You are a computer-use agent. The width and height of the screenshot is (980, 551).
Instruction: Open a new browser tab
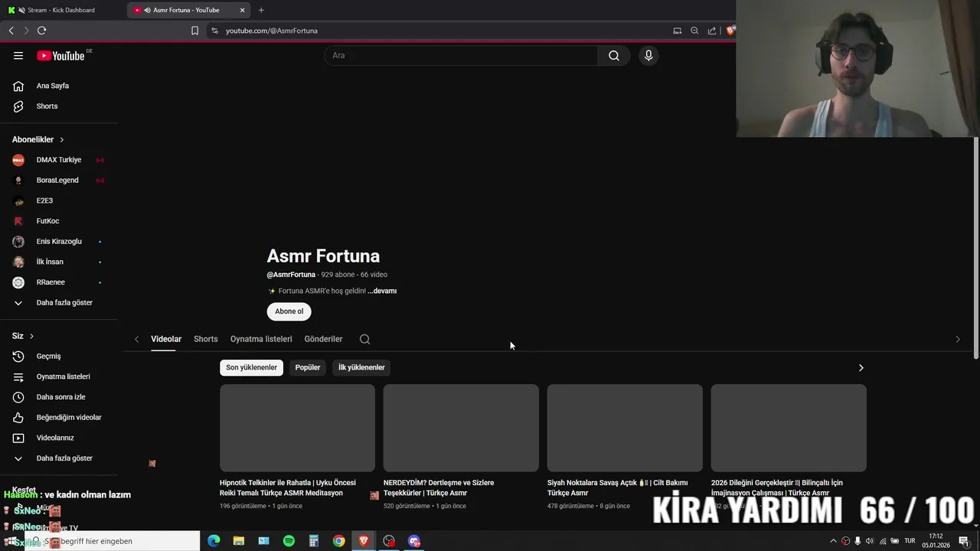click(261, 10)
